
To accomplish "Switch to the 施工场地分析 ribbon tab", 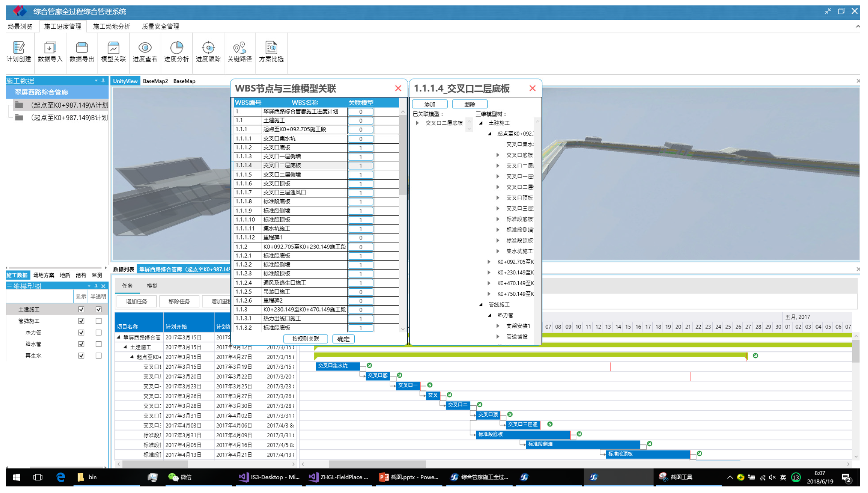I will (x=112, y=26).
